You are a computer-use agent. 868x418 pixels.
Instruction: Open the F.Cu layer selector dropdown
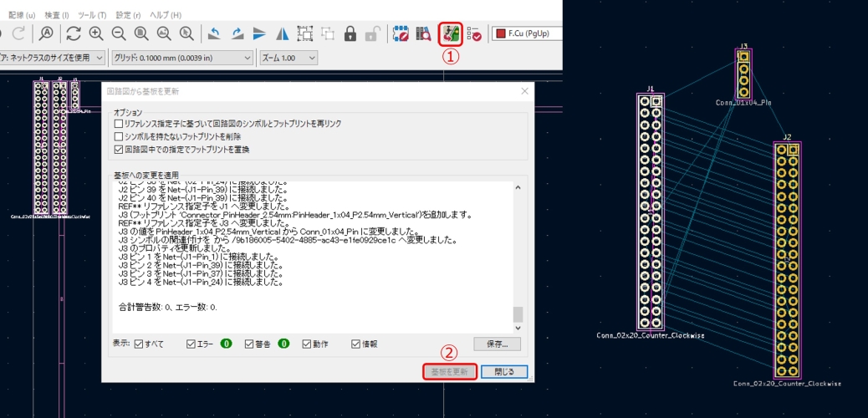point(527,34)
